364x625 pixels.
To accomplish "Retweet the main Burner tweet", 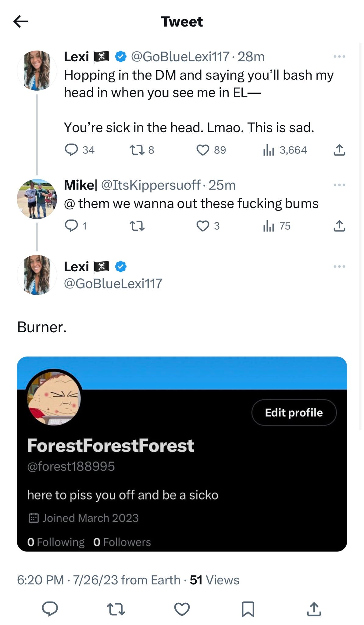I will pos(116,609).
